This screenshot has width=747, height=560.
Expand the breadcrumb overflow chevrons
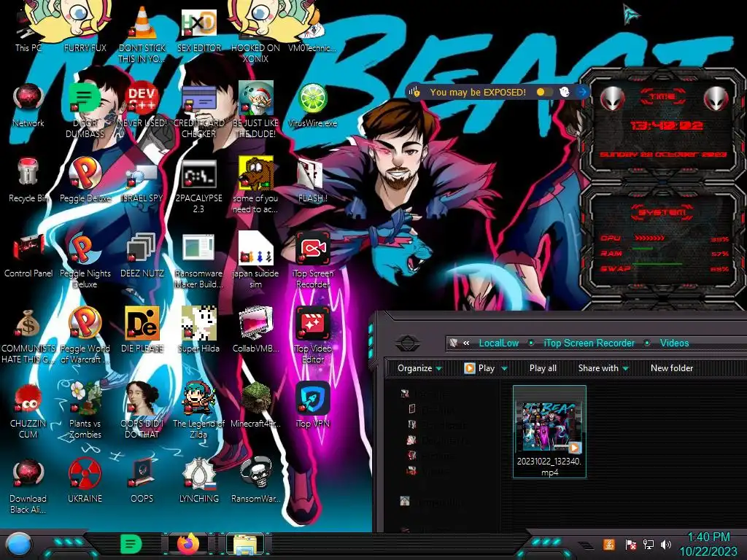click(466, 343)
